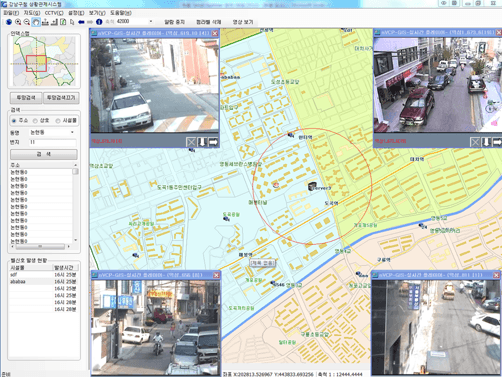Click the 투망검색 button

click(26, 98)
